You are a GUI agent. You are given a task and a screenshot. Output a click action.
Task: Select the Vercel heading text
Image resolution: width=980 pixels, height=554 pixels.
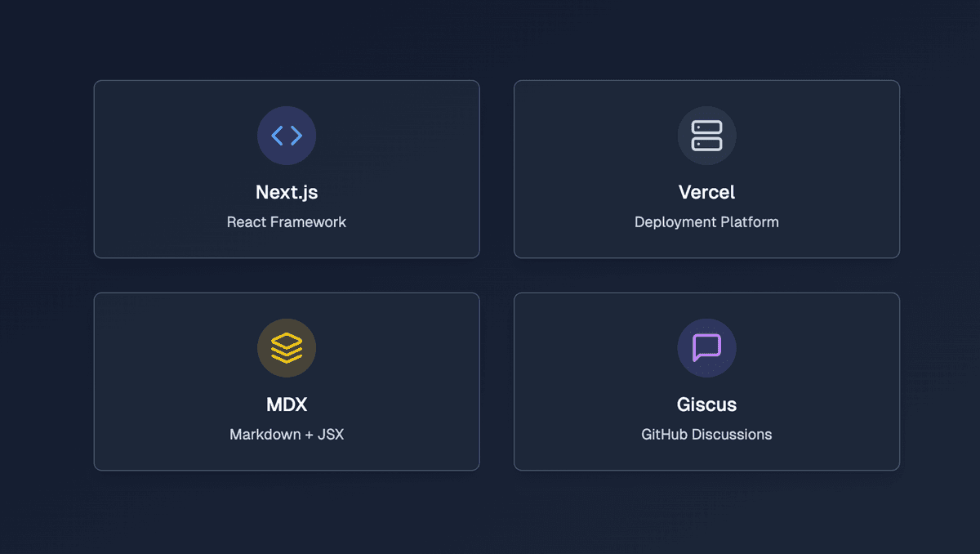[x=706, y=192]
